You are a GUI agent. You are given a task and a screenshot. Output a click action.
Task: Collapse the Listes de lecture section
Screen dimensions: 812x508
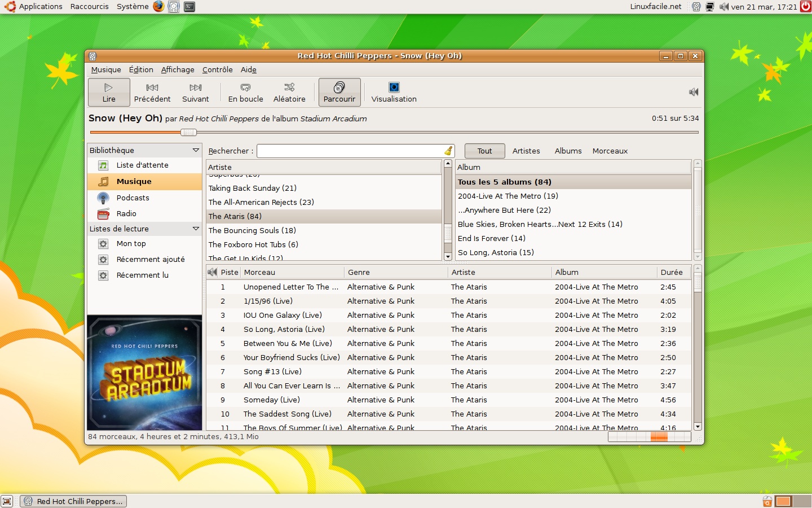click(196, 229)
